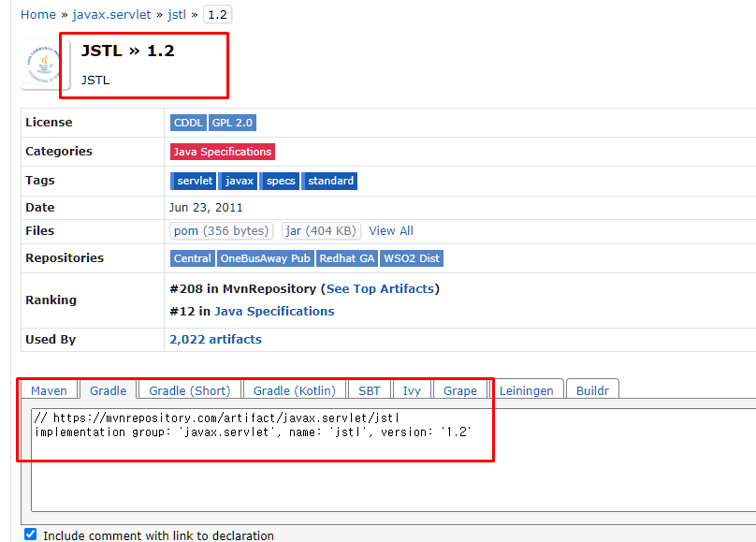Viewport: 756px width, 542px height.
Task: Toggle Include comment with link checkbox
Action: [x=30, y=535]
